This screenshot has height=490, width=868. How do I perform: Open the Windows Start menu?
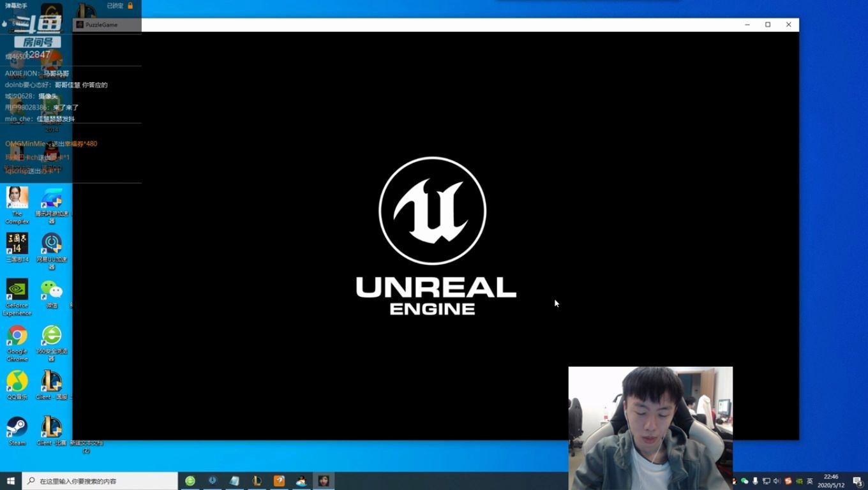pyautogui.click(x=11, y=481)
